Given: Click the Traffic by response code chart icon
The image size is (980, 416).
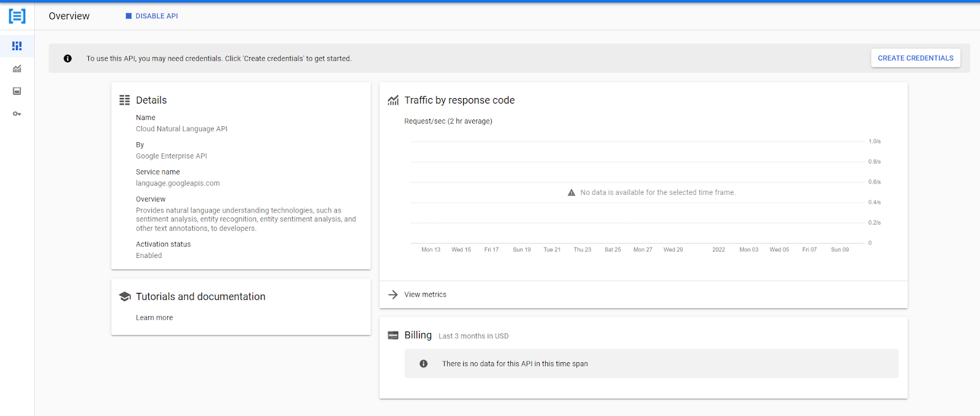Looking at the screenshot, I should tap(393, 100).
